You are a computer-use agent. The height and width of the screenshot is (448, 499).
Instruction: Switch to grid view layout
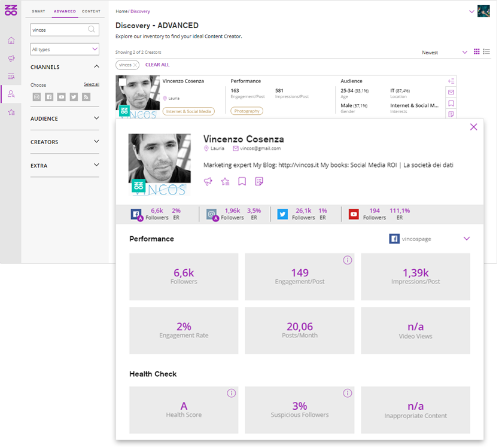477,52
